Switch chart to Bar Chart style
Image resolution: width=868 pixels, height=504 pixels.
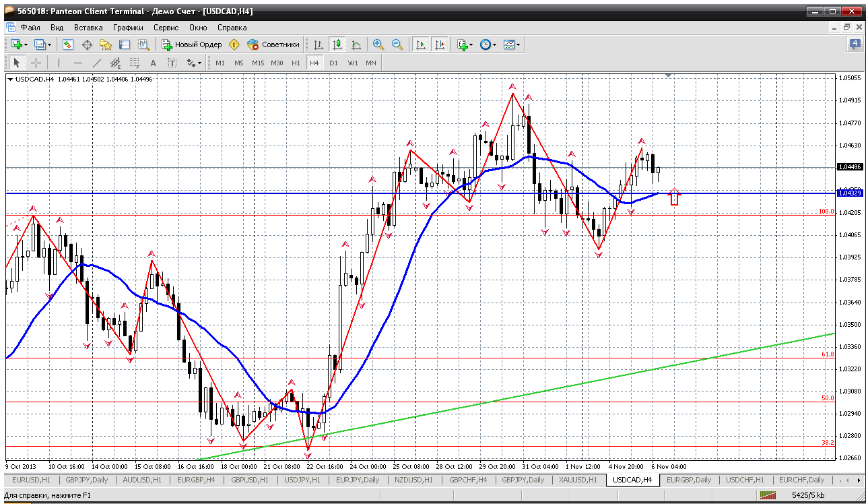click(319, 44)
